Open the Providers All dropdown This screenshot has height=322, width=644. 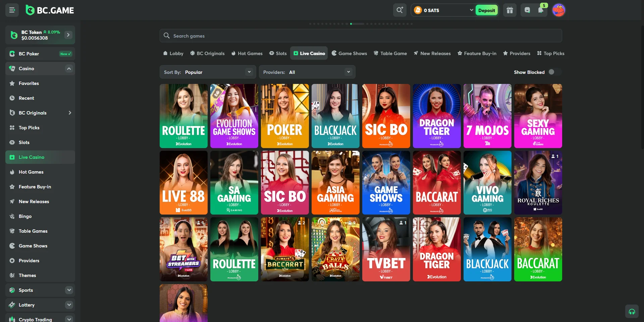[307, 72]
